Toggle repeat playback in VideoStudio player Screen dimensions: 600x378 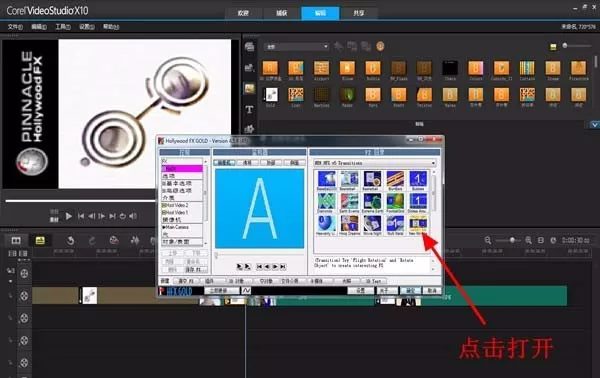click(122, 216)
